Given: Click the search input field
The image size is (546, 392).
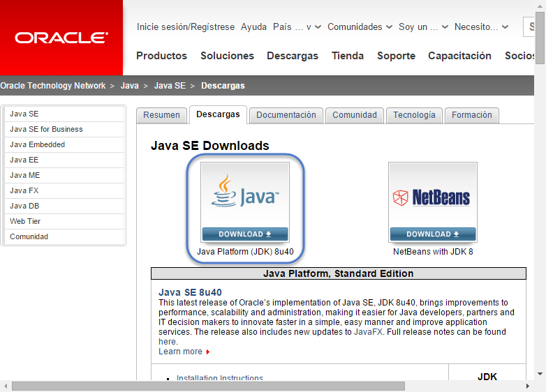Looking at the screenshot, I should pos(529,27).
